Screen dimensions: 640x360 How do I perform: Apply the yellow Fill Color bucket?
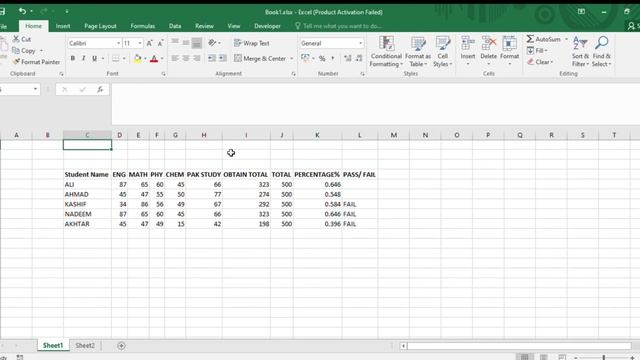[138, 59]
